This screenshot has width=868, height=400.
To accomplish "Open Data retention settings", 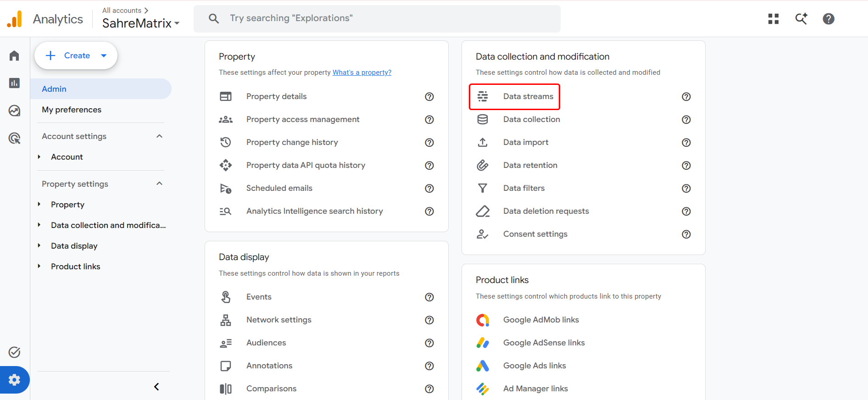I will click(530, 165).
